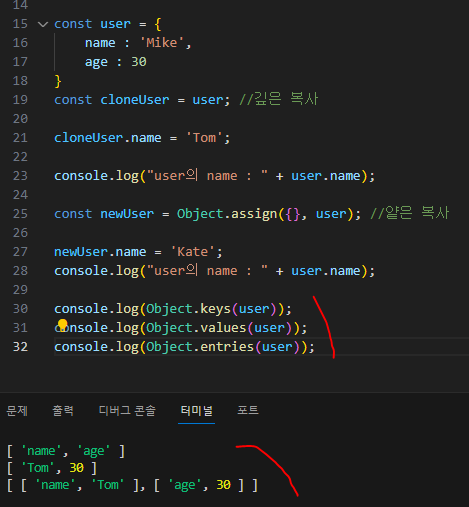This screenshot has width=469, height=507.
Task: Click keys method on line 30
Action: click(x=215, y=309)
